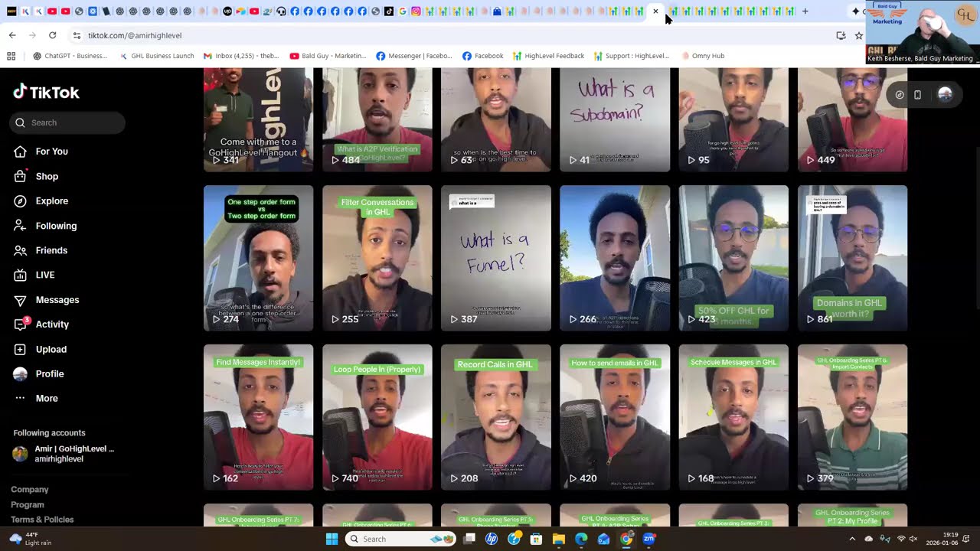Play the Import Contacts onboarding video
This screenshot has height=551, width=980.
[852, 417]
